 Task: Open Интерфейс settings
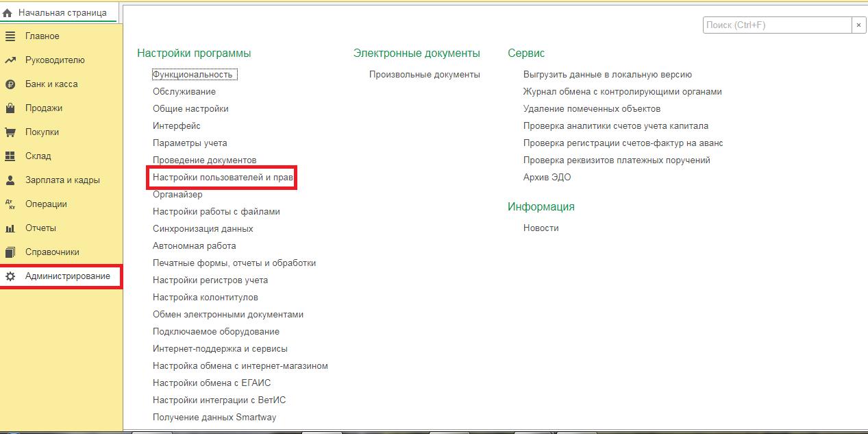(x=177, y=126)
